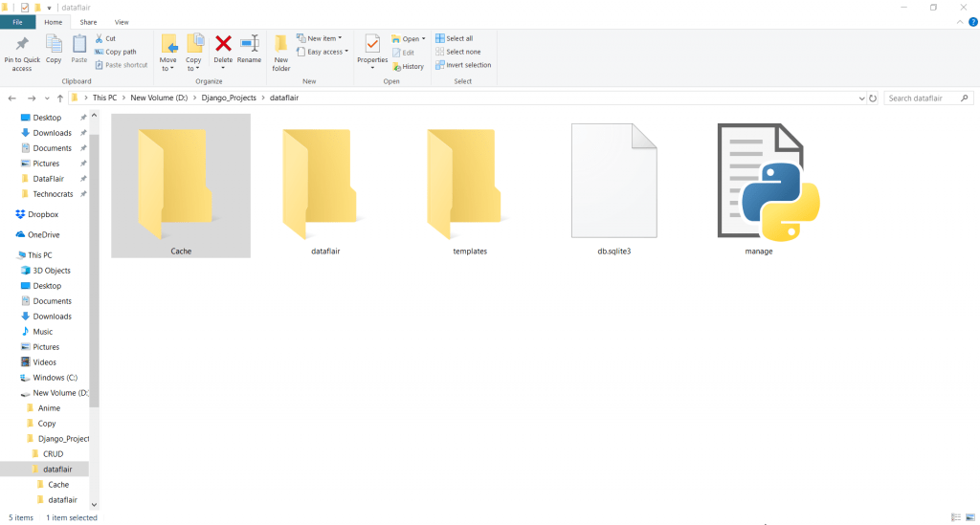Open Dropbox in navigation pane
The height and width of the screenshot is (525, 980).
[x=37, y=214]
